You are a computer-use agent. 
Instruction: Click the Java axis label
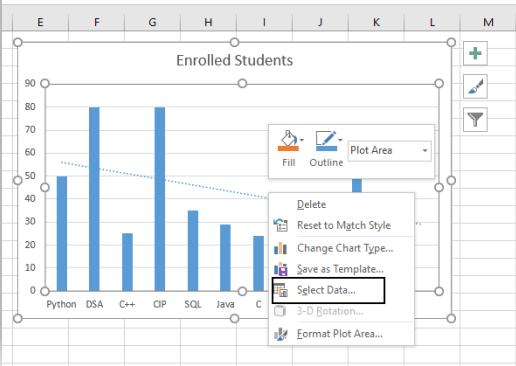click(x=225, y=304)
